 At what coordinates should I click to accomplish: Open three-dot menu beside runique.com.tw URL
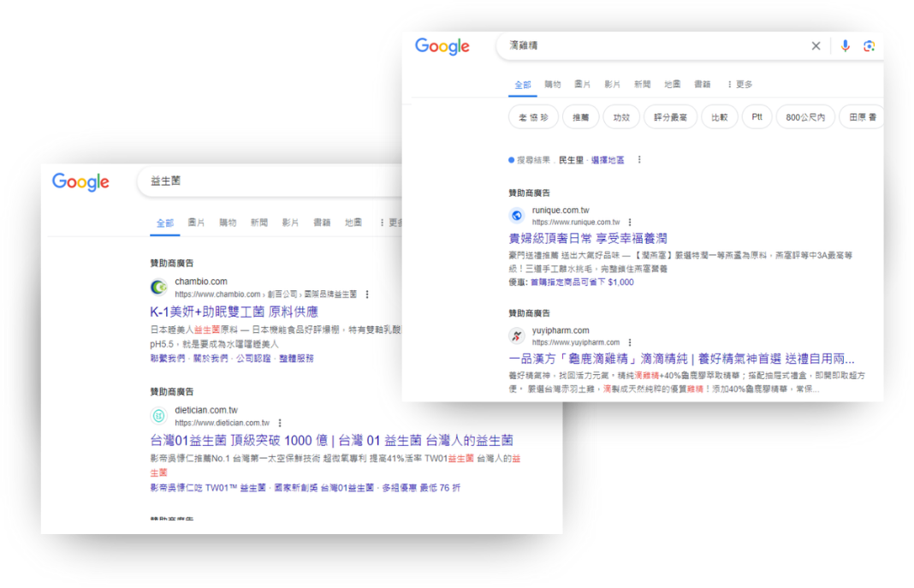pos(630,222)
